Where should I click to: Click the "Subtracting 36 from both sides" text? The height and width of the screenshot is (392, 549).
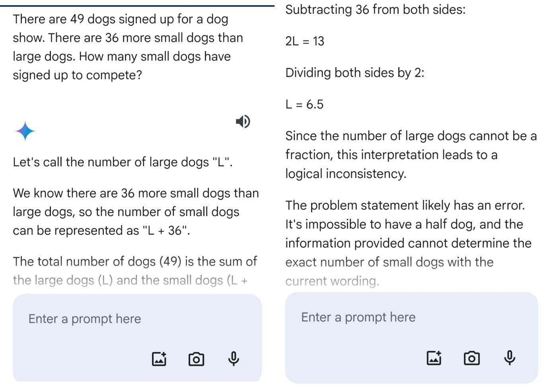[x=375, y=10]
